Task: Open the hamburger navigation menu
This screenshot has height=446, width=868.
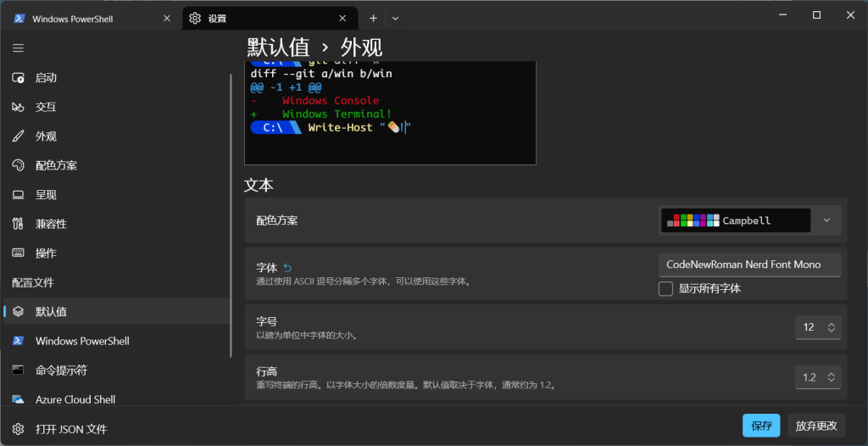Action: (19, 48)
